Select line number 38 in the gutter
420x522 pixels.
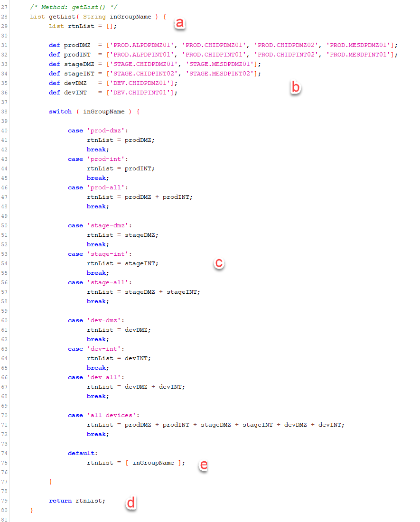(5, 112)
